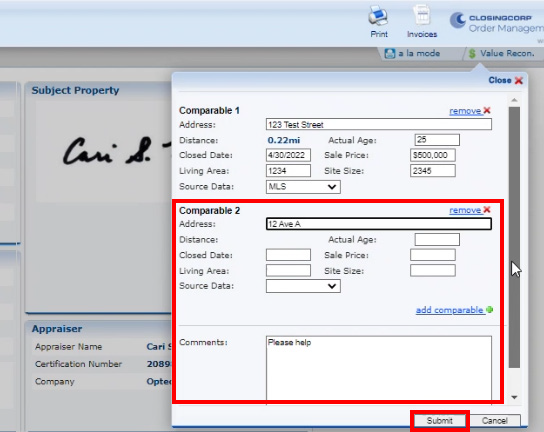Click the Submit button
The image size is (544, 432).
[x=440, y=421]
